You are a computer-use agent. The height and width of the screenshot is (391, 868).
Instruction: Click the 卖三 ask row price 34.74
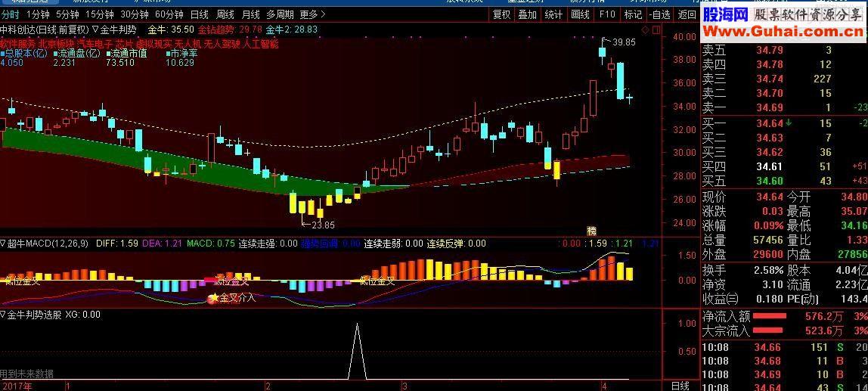tap(770, 79)
